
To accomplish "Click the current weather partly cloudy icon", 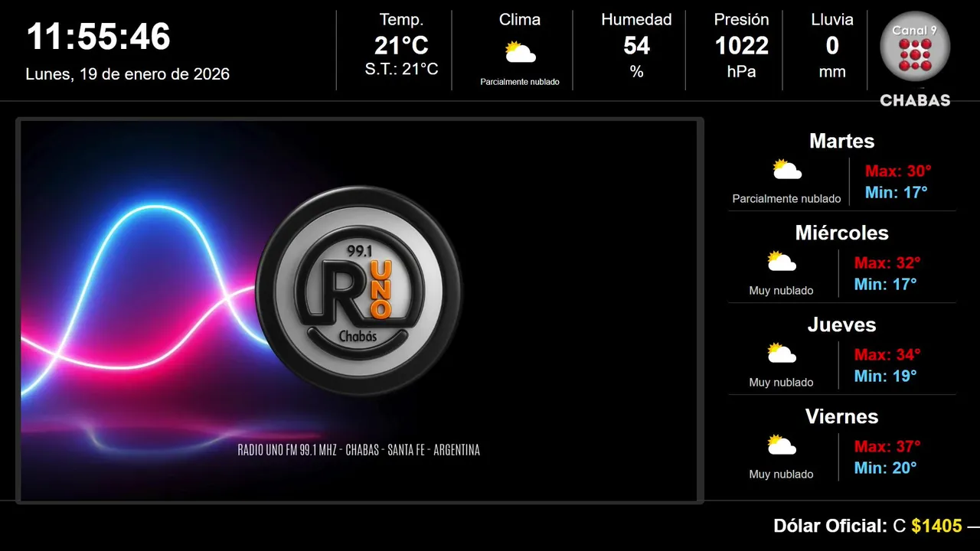I will pyautogui.click(x=520, y=52).
